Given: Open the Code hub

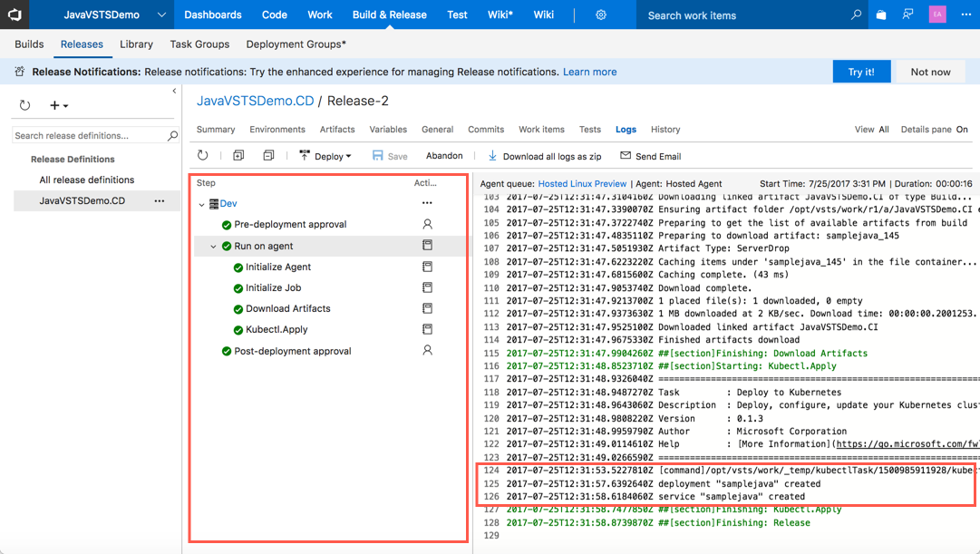Looking at the screenshot, I should (x=275, y=15).
